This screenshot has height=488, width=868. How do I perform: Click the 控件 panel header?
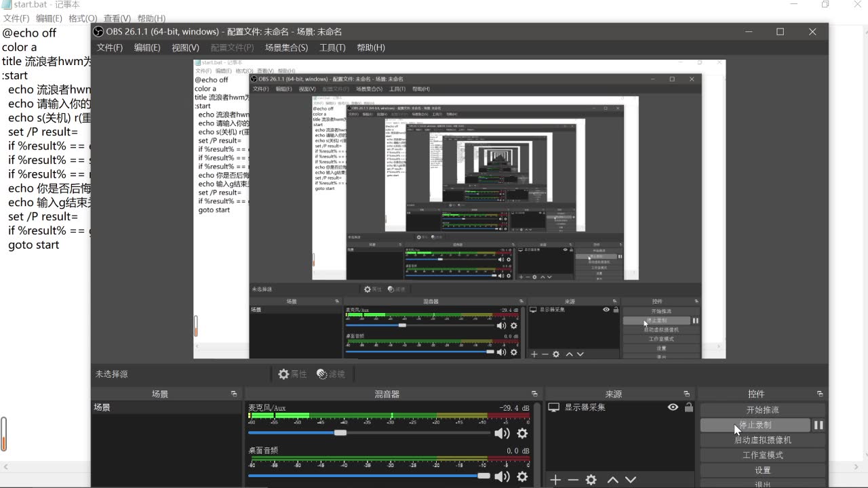(x=756, y=394)
